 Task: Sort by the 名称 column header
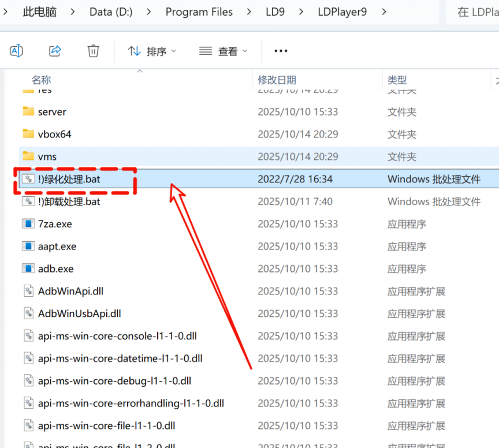[41, 80]
